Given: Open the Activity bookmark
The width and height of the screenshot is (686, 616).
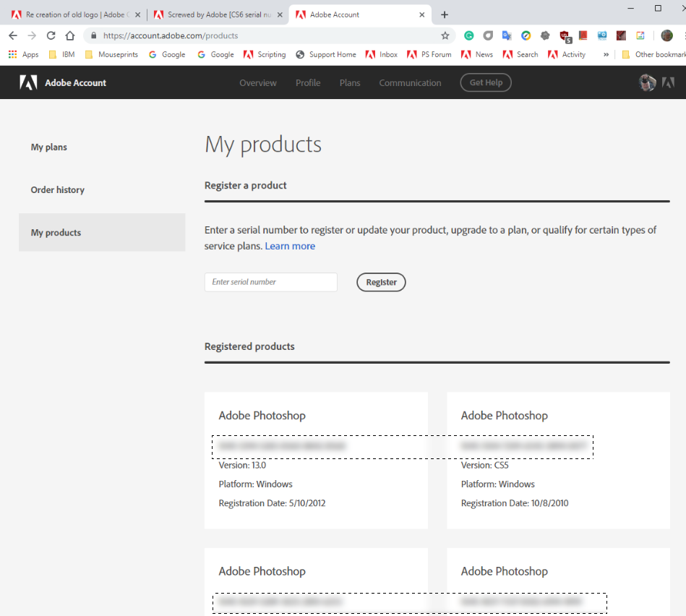Looking at the screenshot, I should tap(567, 54).
